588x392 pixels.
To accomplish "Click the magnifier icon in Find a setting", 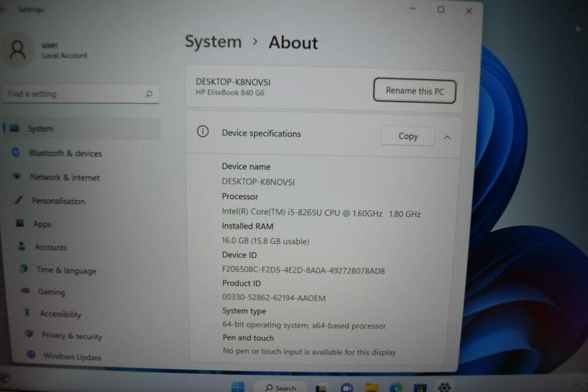I will point(149,93).
